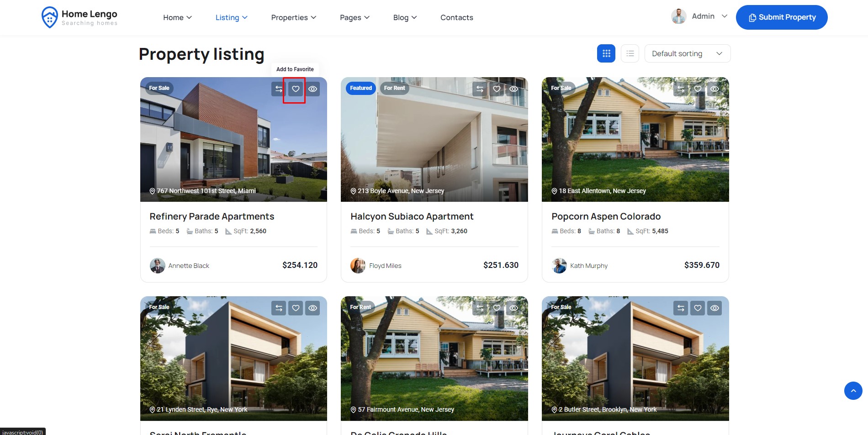868x435 pixels.
Task: Expand the Properties menu
Action: click(x=294, y=17)
